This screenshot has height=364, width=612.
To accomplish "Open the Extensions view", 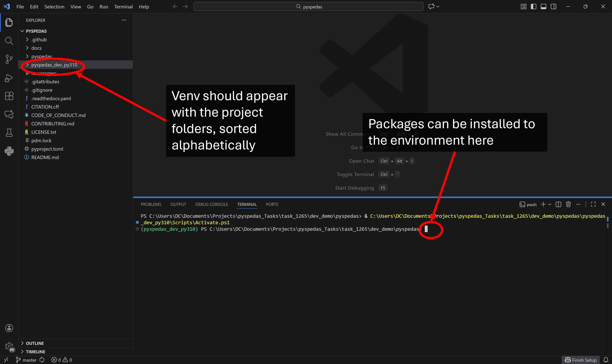I will click(9, 96).
